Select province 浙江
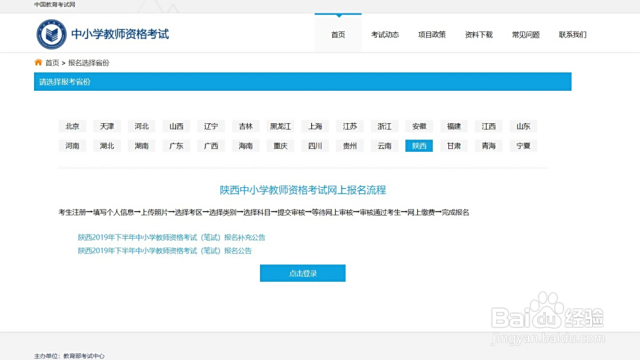Screen dimensions: 640x360 pos(384,126)
